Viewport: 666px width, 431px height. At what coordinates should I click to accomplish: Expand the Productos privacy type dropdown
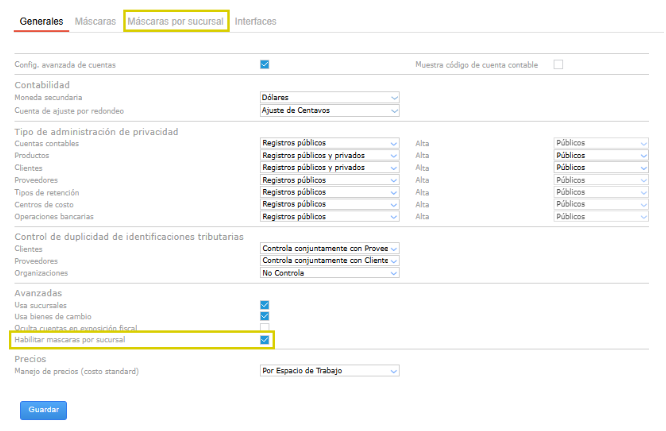click(329, 156)
